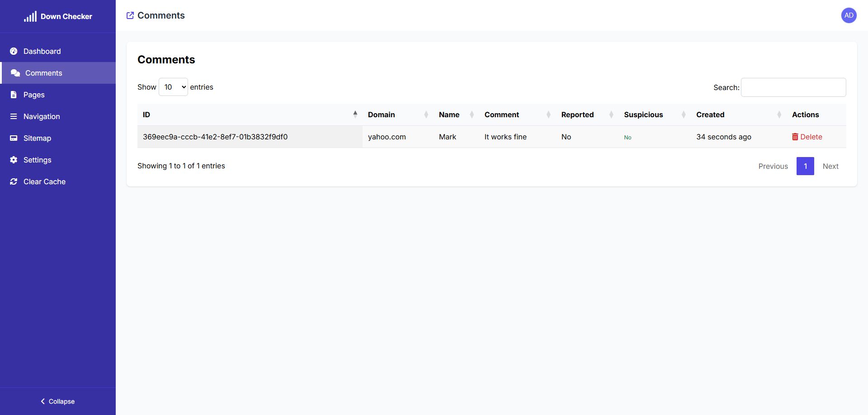868x415 pixels.
Task: Sort table by Comment column
Action: pos(518,114)
